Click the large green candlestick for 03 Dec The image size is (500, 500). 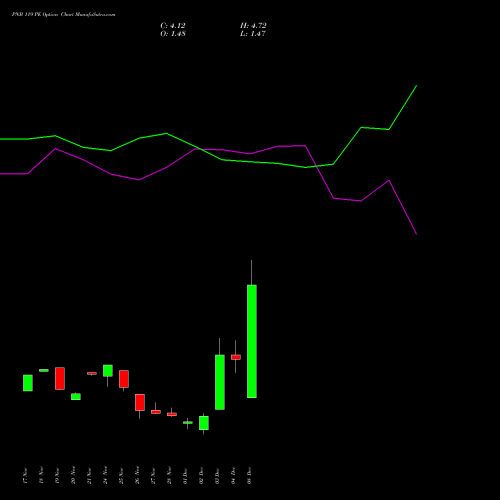[220, 382]
